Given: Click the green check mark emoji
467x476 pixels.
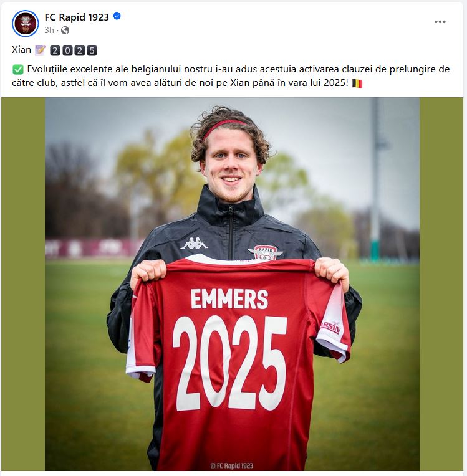Looking at the screenshot, I should 18,70.
